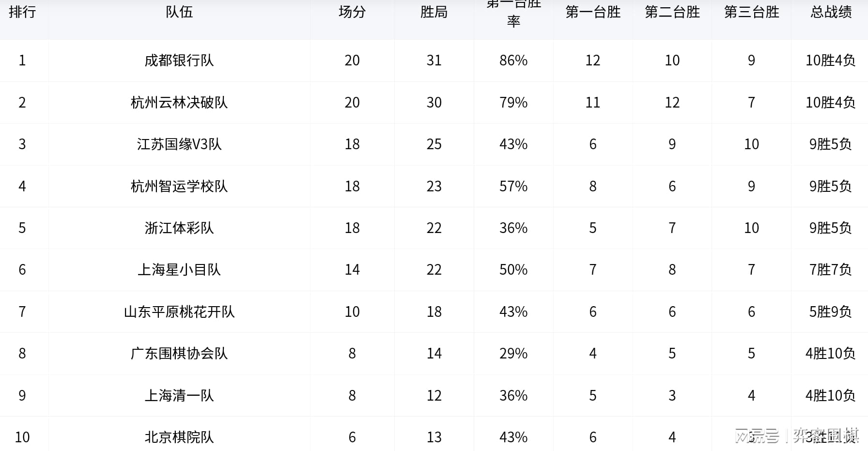Click team name 成都银行队
868x451 pixels.
pos(179,61)
